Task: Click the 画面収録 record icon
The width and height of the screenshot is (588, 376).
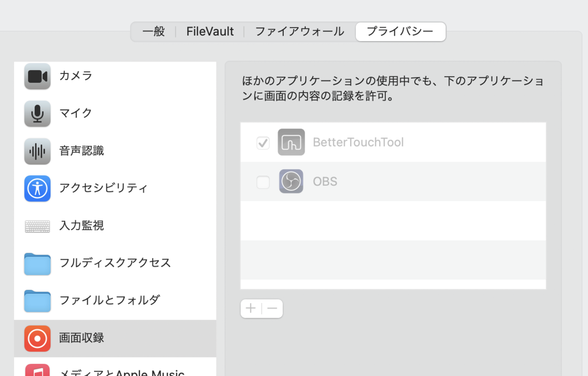Action: tap(37, 338)
